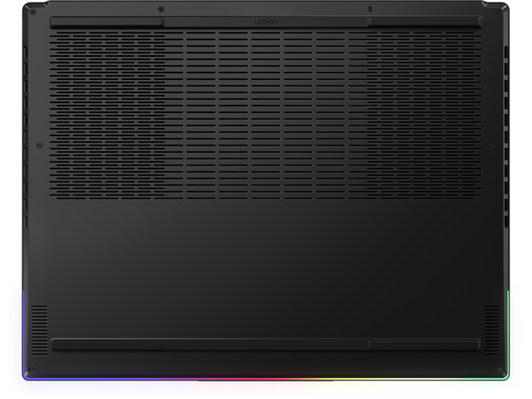Click the screw on the right middle edge
The height and width of the screenshot is (399, 532).
pyautogui.click(x=490, y=145)
